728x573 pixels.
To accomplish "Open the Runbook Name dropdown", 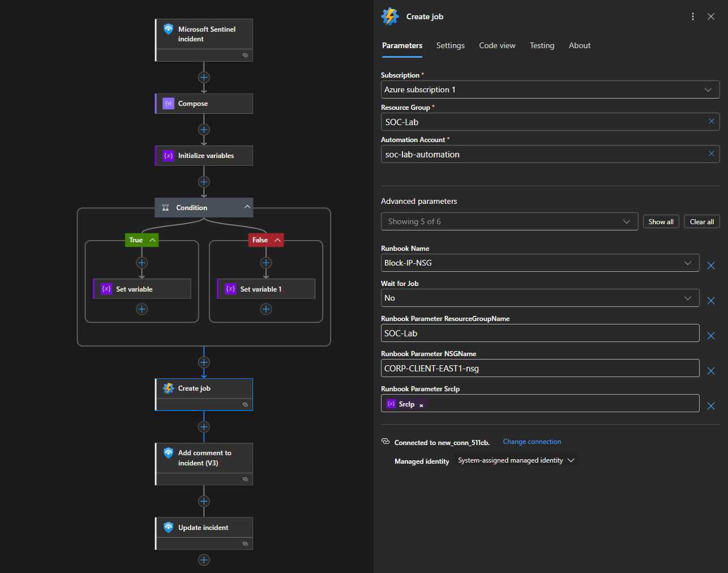I will (x=687, y=263).
